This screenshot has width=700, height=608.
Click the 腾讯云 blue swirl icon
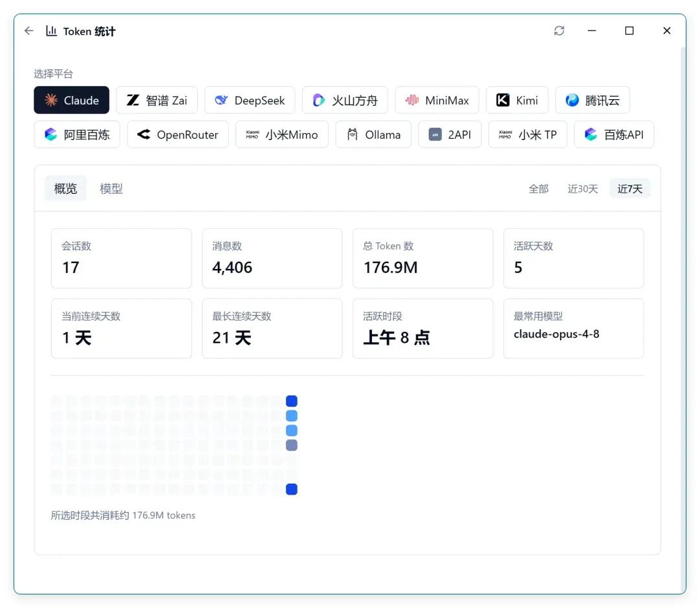(572, 100)
